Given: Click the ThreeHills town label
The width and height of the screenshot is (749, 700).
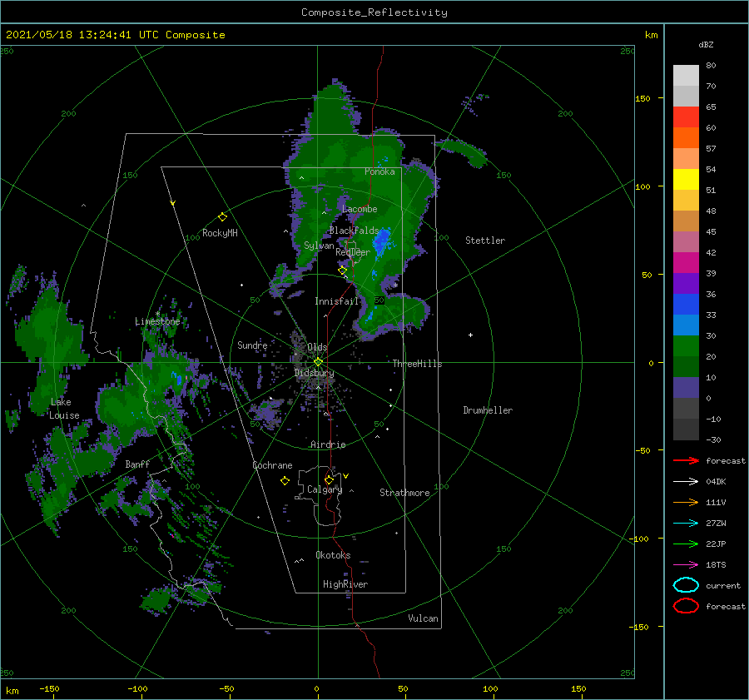Looking at the screenshot, I should (418, 364).
